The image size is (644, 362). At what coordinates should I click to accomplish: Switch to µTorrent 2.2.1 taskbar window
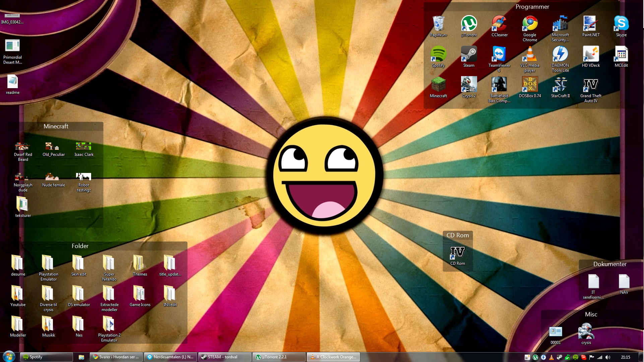(279, 357)
